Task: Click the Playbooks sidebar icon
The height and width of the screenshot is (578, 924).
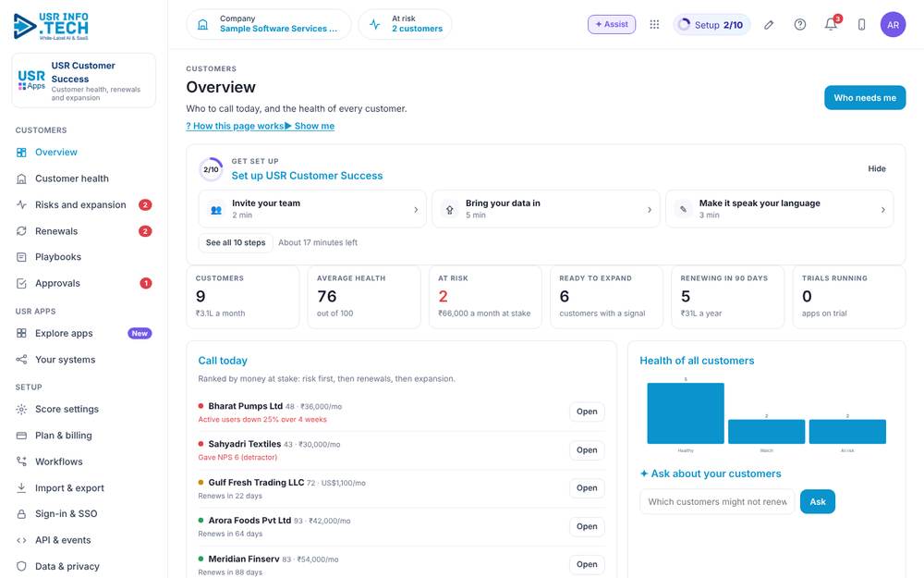Action: point(21,257)
